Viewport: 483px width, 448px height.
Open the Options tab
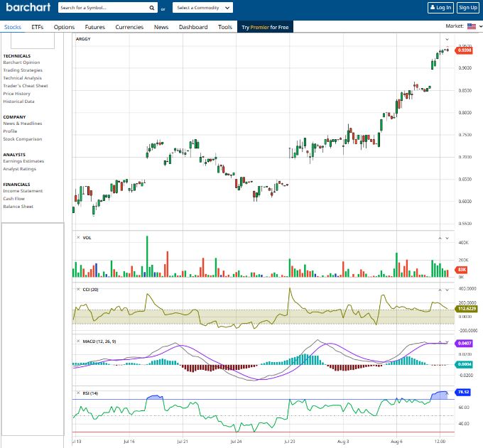tap(64, 27)
